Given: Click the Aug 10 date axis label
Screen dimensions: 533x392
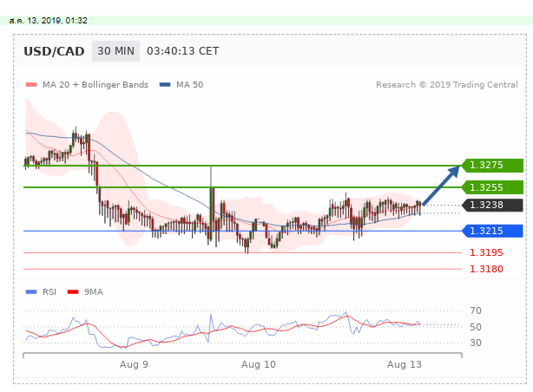Looking at the screenshot, I should [x=259, y=364].
